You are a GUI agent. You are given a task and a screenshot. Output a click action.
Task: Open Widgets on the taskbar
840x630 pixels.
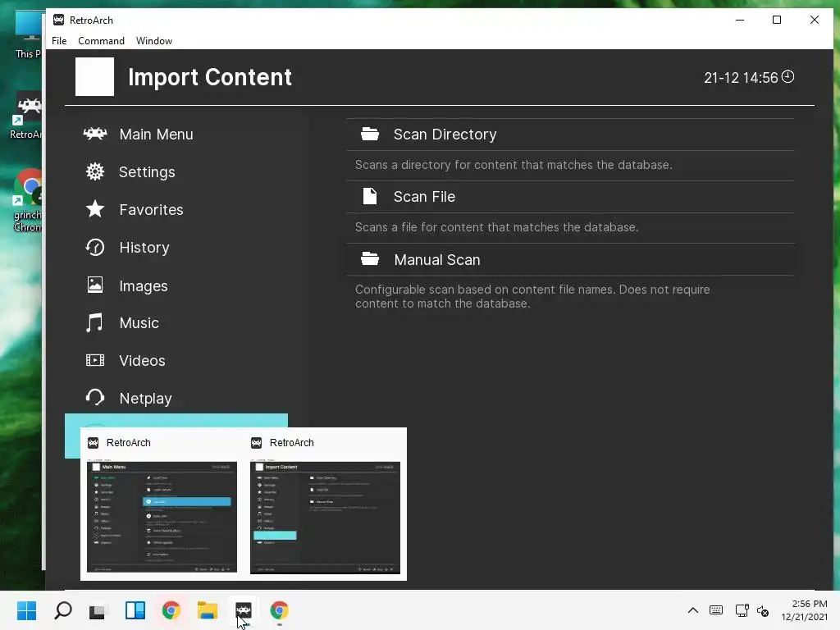[135, 610]
